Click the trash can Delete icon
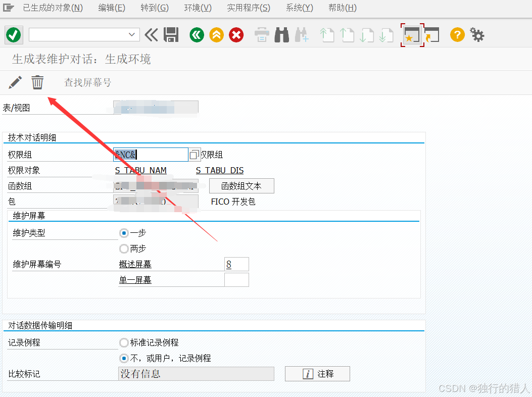Image resolution: width=532 pixels, height=397 pixels. 37,82
